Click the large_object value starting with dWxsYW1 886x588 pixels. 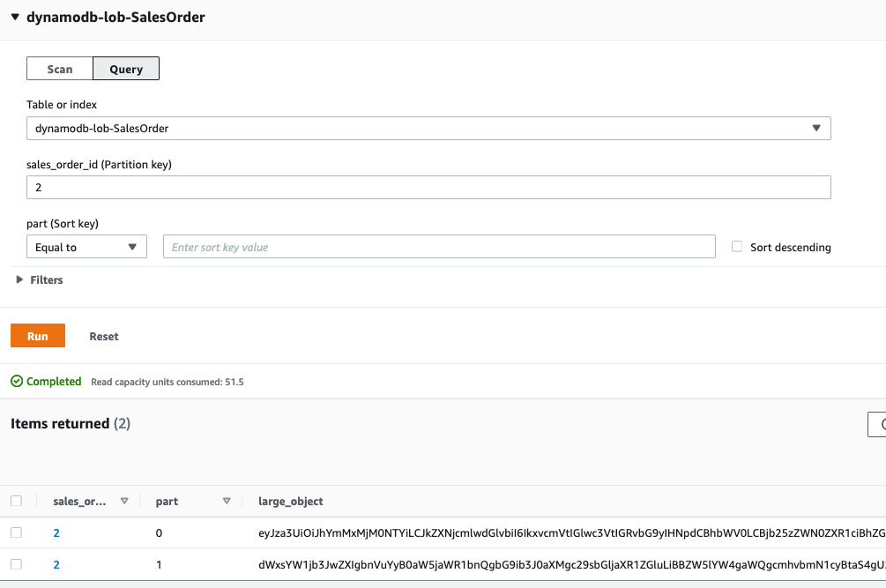[572, 564]
